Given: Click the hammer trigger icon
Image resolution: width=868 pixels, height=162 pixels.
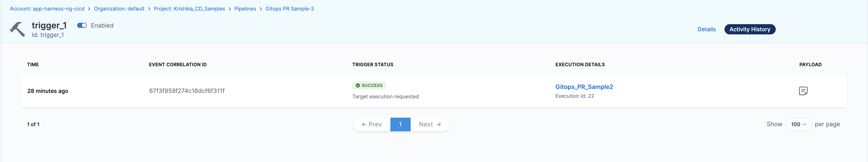Looking at the screenshot, I should pyautogui.click(x=18, y=29).
